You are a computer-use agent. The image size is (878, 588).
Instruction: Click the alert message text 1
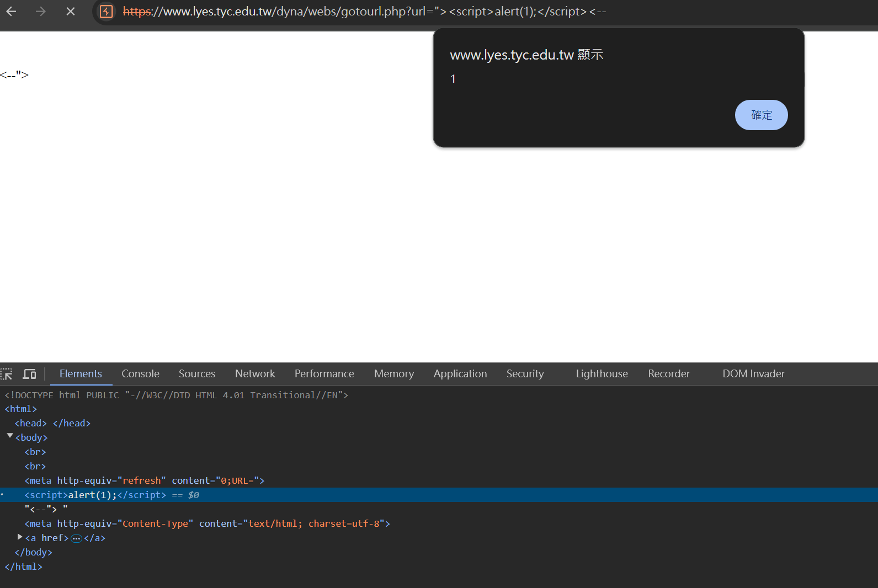(x=453, y=79)
